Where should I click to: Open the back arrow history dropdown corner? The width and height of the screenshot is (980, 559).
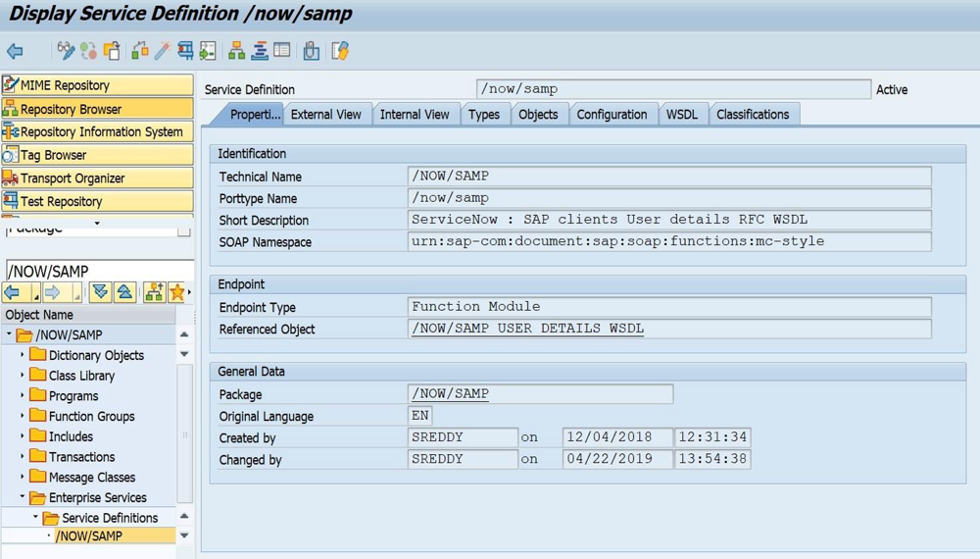(35, 296)
